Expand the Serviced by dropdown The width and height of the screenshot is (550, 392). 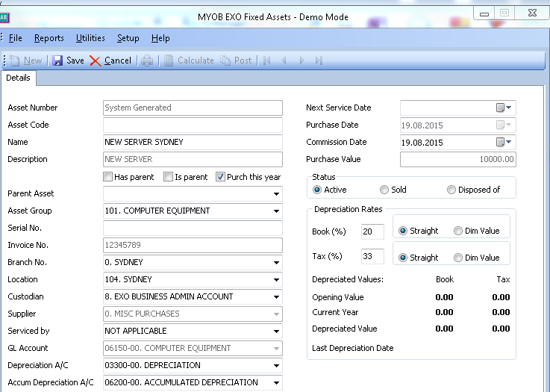(276, 332)
